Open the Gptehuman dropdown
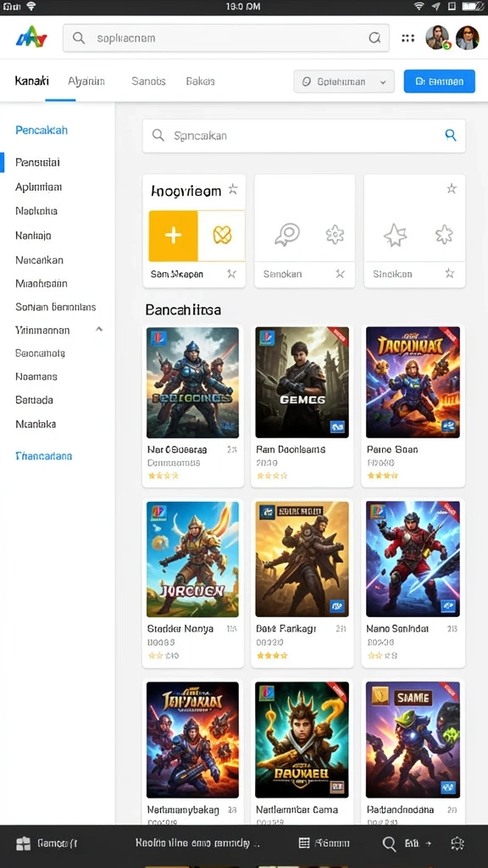 pos(344,81)
